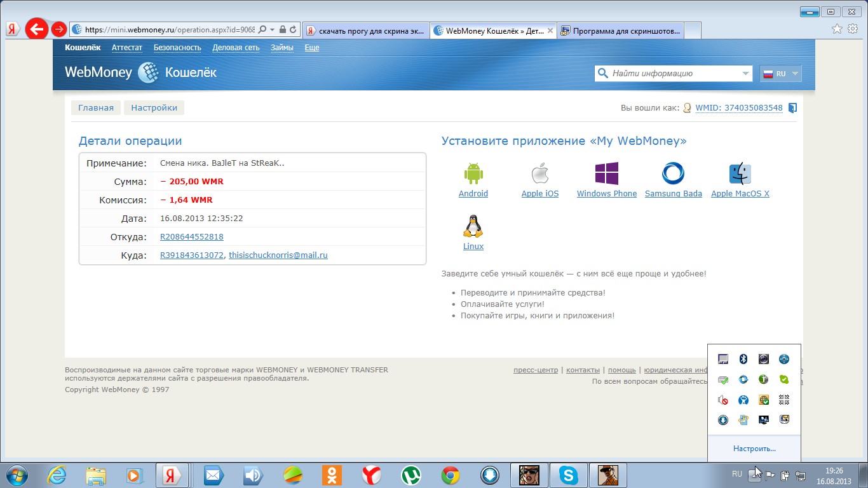Viewport: 868px width, 488px height.
Task: Click the RU keyboard language indicator in taskbar
Action: pos(737,474)
